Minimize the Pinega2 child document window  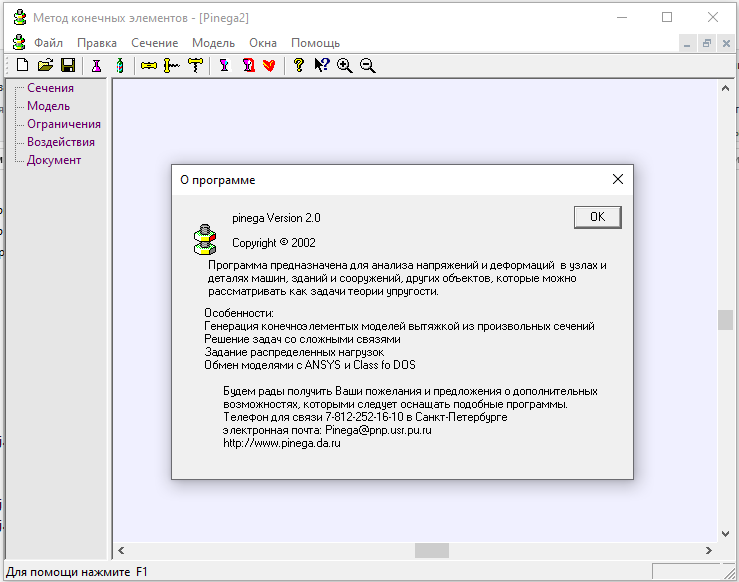coord(687,43)
